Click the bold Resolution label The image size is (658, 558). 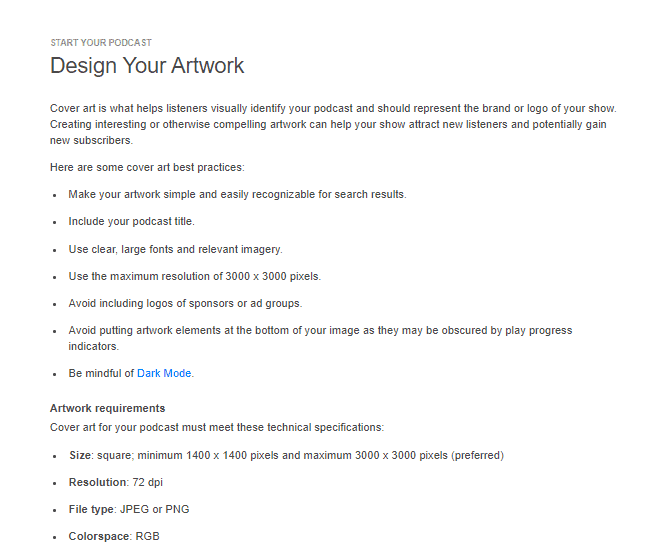(97, 482)
